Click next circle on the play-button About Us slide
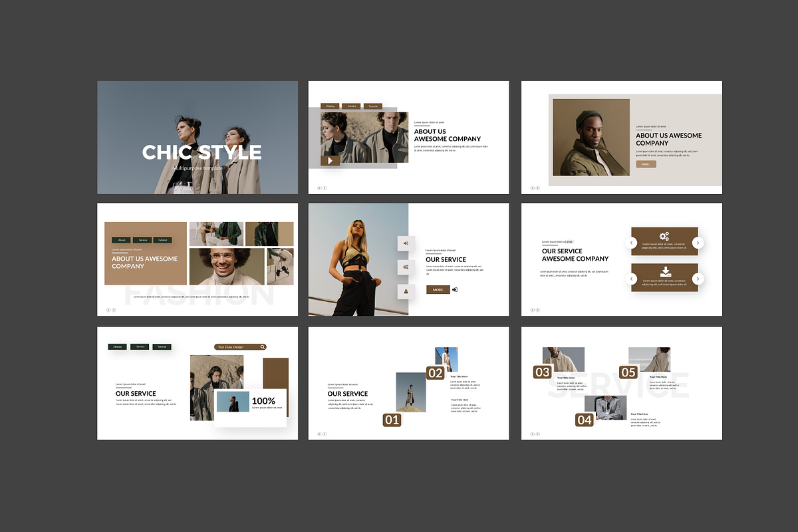The image size is (798, 532). point(325,188)
